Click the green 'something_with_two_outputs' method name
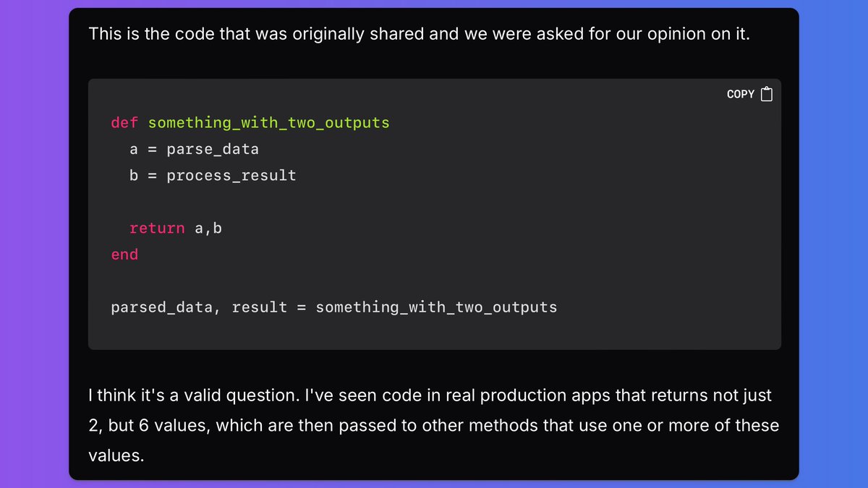The height and width of the screenshot is (488, 868). [269, 123]
